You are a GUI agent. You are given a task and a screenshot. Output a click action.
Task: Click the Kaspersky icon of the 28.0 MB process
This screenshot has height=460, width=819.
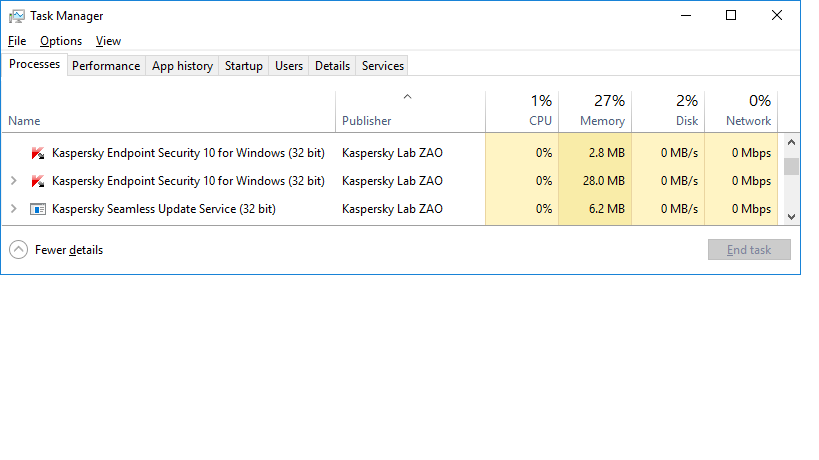[x=38, y=181]
